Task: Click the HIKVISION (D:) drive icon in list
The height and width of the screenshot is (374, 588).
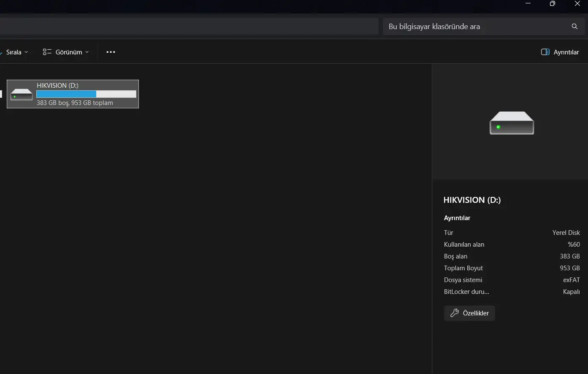Action: pos(22,94)
